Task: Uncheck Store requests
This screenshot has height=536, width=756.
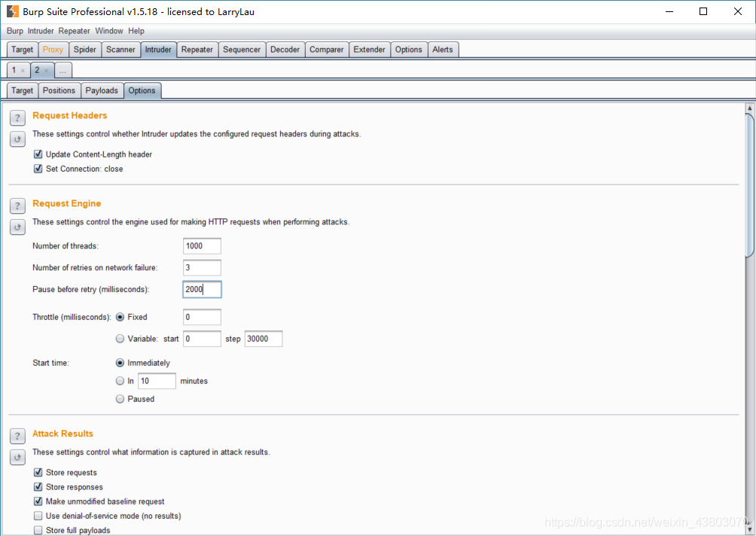Action: (x=38, y=472)
